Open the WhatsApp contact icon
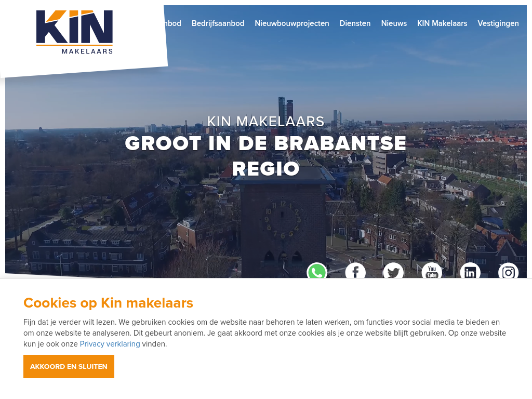Image resolution: width=532 pixels, height=399 pixels. tap(317, 270)
